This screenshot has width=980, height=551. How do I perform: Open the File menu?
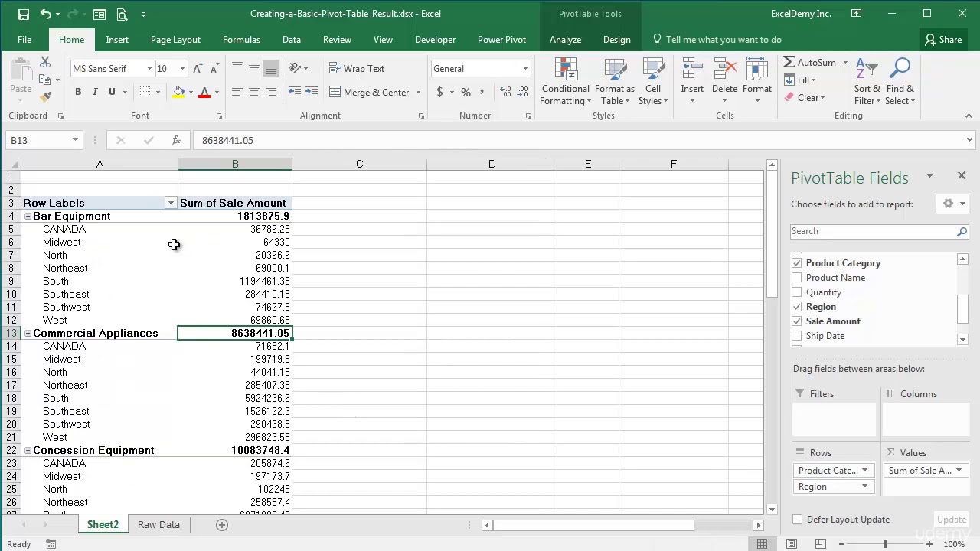(x=24, y=40)
